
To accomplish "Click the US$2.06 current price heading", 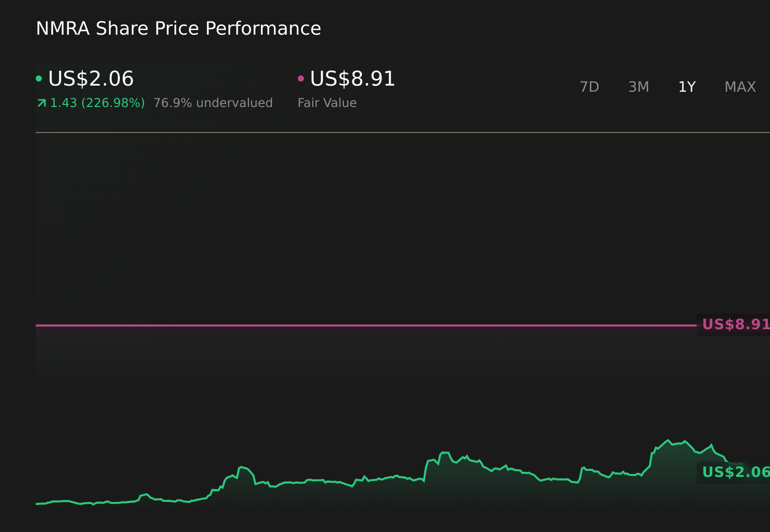I will click(x=90, y=78).
